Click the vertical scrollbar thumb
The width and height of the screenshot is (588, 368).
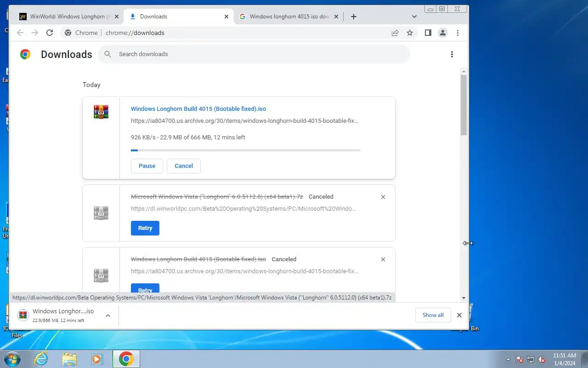(464, 105)
